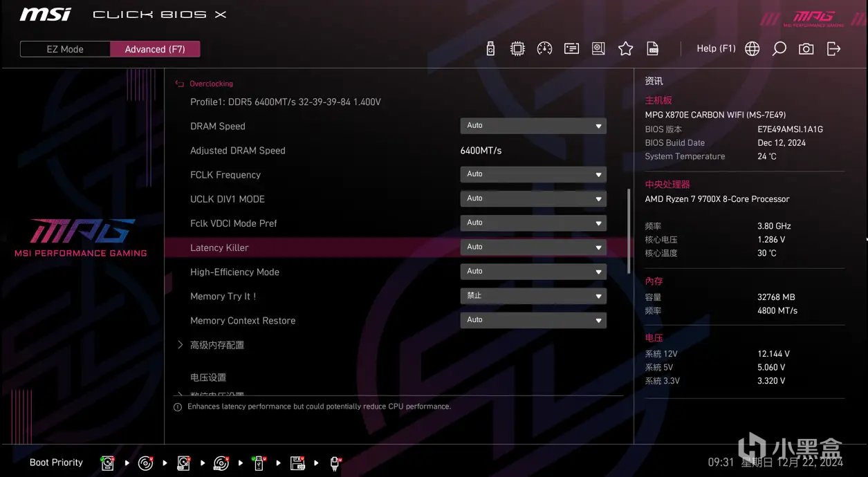The image size is (868, 477).
Task: Click the 24 ℃ system temperature value
Action: coord(767,157)
